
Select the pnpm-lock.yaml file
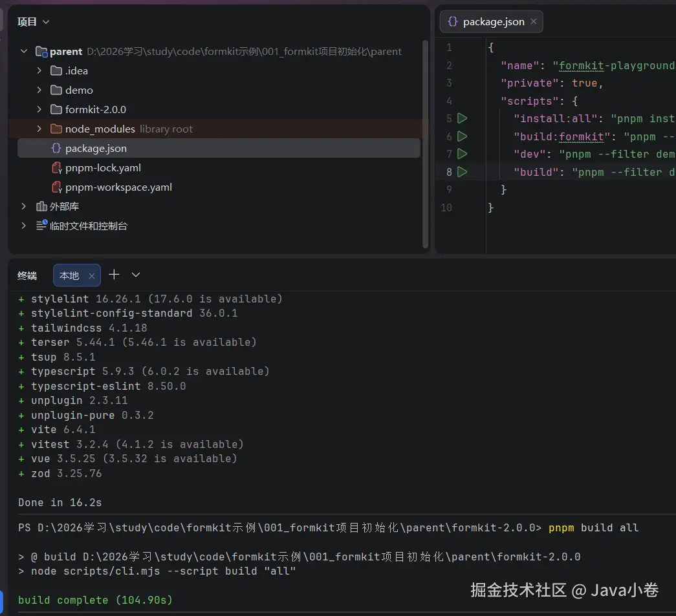103,167
